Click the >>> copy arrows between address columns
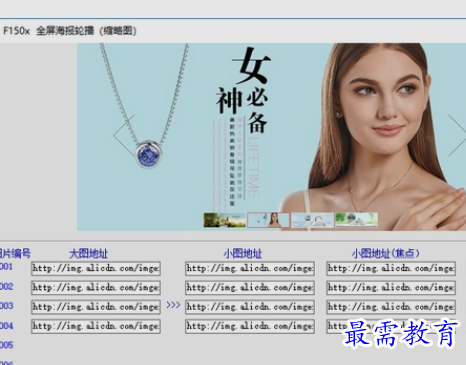 click(x=173, y=305)
